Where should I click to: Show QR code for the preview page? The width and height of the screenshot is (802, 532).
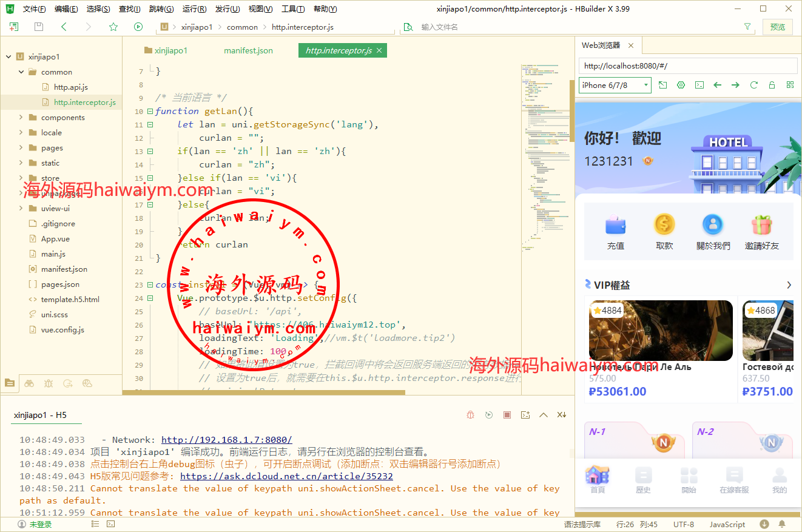(x=790, y=86)
